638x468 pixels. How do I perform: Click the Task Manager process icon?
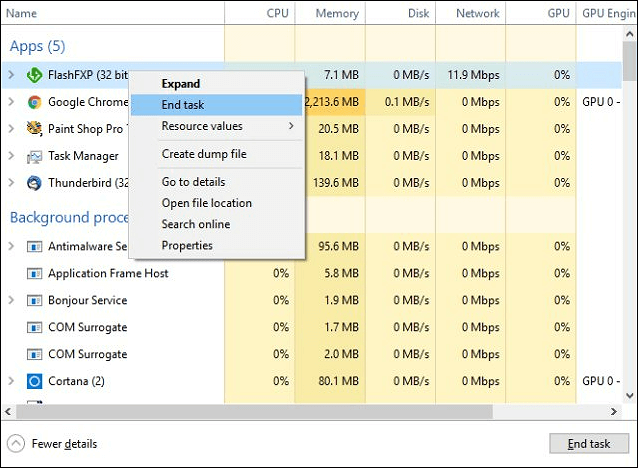[34, 156]
